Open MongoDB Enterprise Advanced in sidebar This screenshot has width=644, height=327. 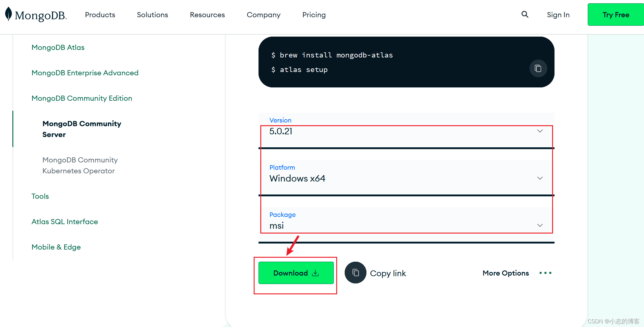point(85,73)
